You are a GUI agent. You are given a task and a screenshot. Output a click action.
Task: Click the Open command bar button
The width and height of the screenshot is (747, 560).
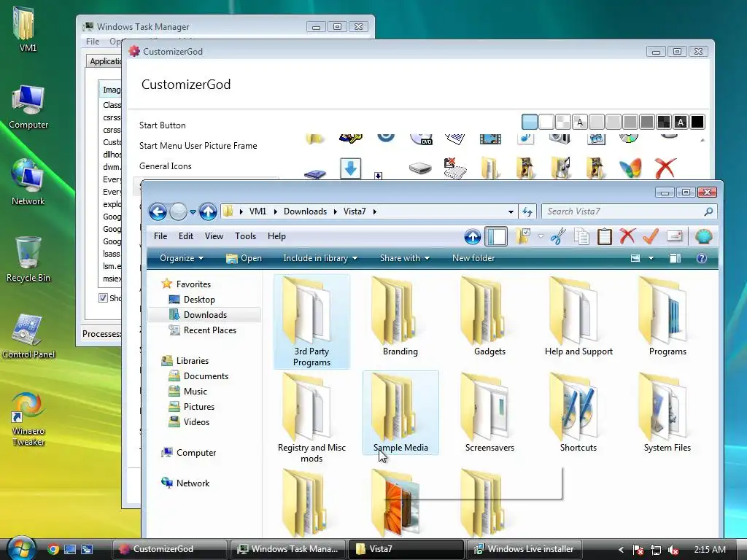tap(244, 258)
